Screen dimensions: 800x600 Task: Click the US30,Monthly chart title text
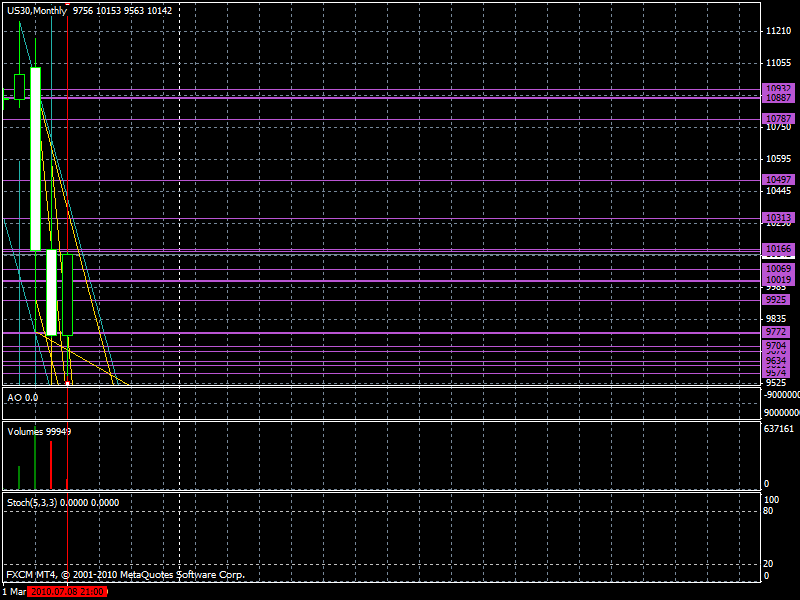click(x=38, y=10)
